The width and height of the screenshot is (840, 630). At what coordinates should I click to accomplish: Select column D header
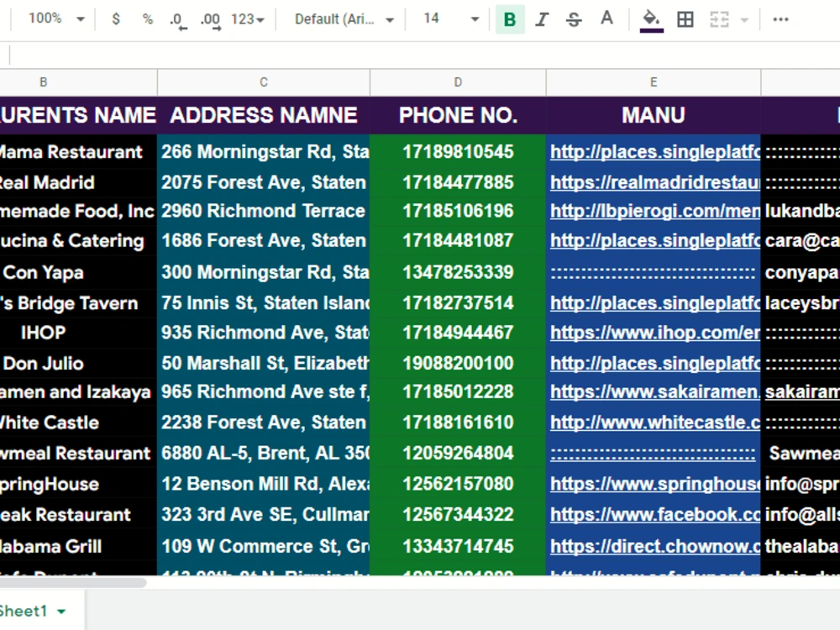point(458,82)
